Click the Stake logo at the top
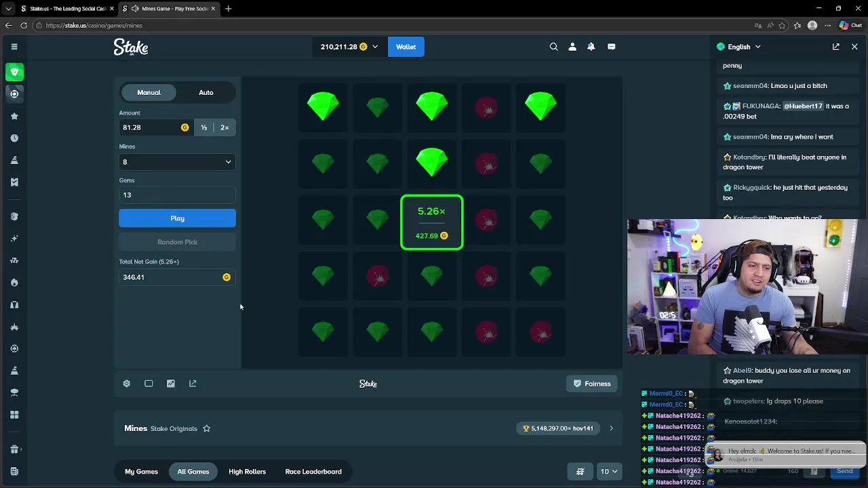868x488 pixels. point(131,47)
